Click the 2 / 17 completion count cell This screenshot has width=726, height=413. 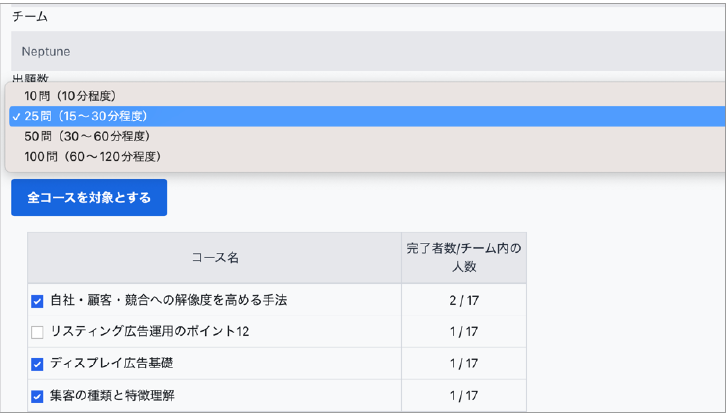point(464,300)
